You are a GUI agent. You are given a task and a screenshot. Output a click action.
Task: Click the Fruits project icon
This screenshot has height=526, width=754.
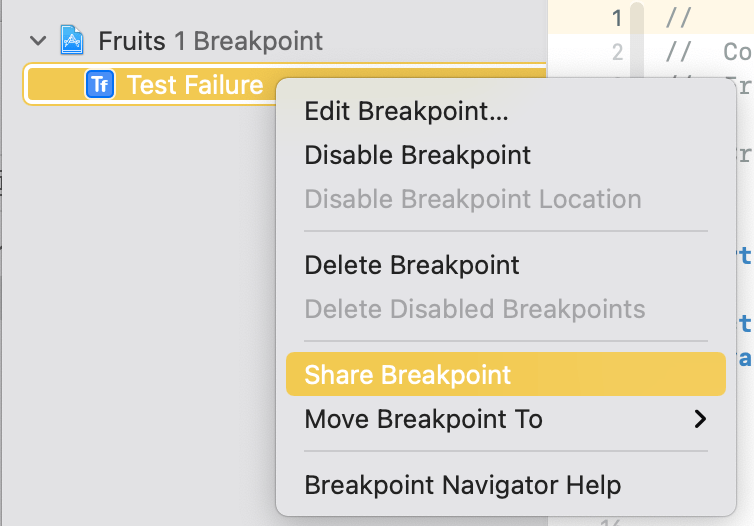72,41
